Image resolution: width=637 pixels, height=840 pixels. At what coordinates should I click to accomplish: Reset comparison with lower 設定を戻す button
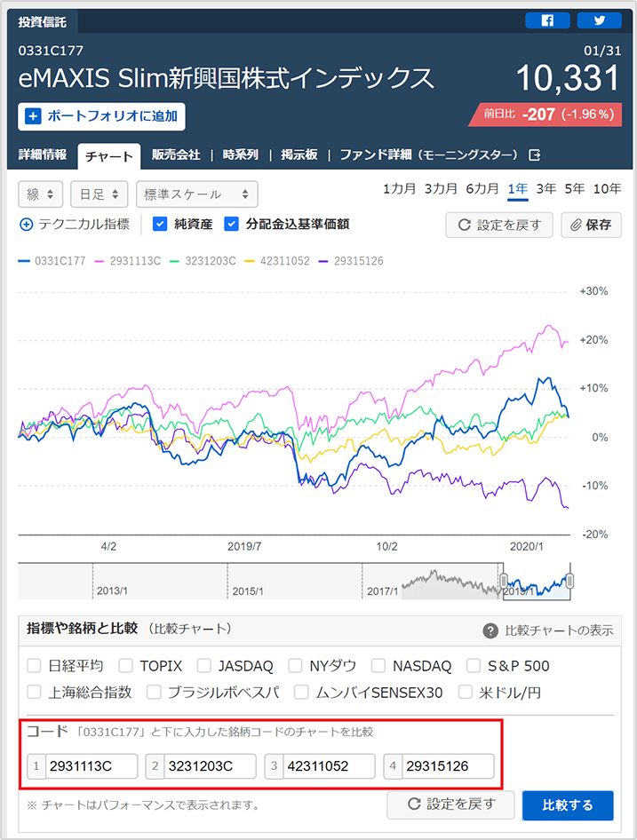pyautogui.click(x=451, y=804)
